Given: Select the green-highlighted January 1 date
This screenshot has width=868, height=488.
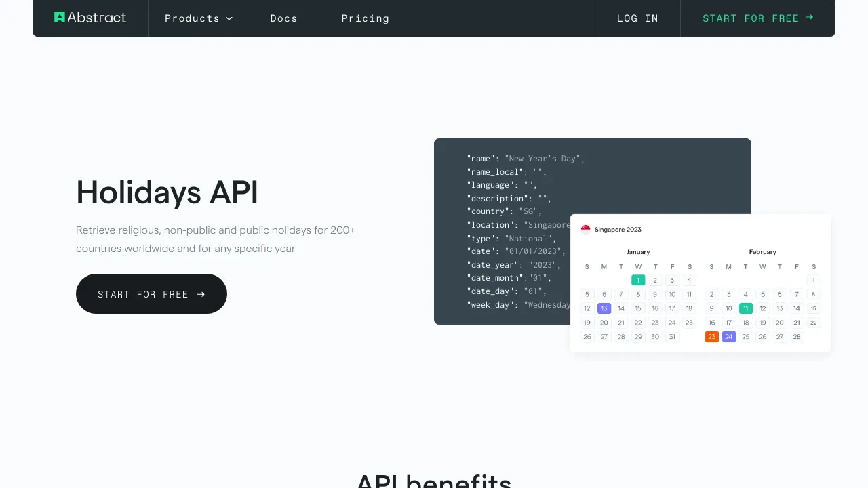Looking at the screenshot, I should click(638, 280).
